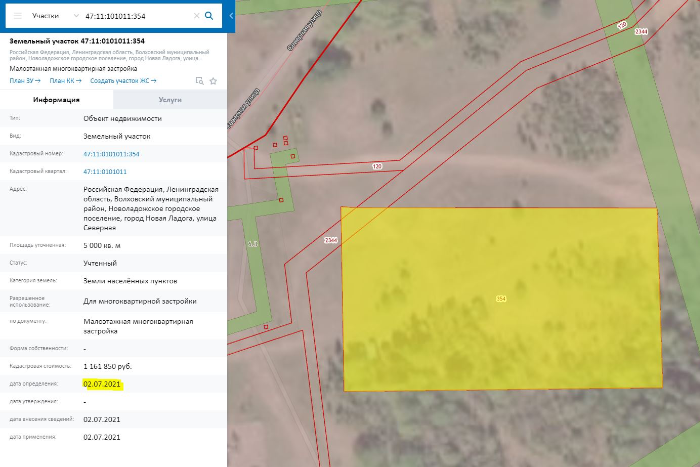Click Создать участок ЖС link
Screen dimensions: 700x467
pos(123,80)
